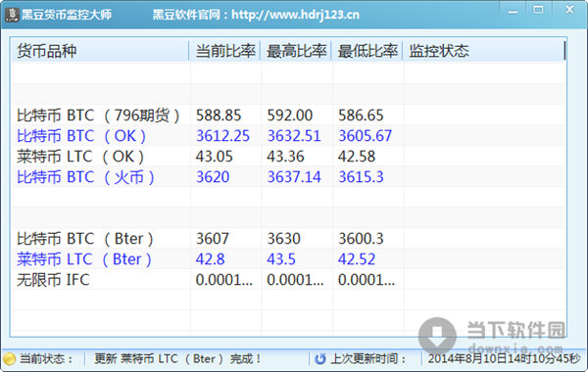Select row 莱特币 LTC (OK)
This screenshot has height=372, width=588.
click(288, 157)
